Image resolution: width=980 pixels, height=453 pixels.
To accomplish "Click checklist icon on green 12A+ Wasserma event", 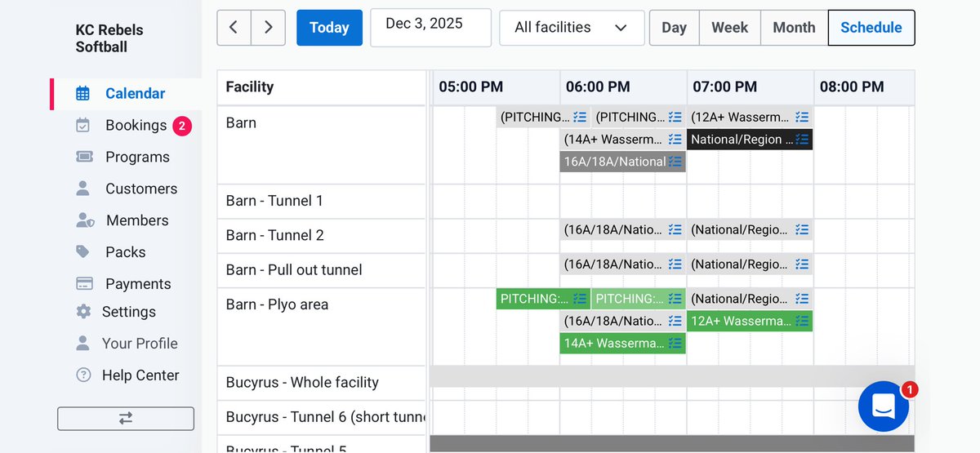I will tap(802, 321).
